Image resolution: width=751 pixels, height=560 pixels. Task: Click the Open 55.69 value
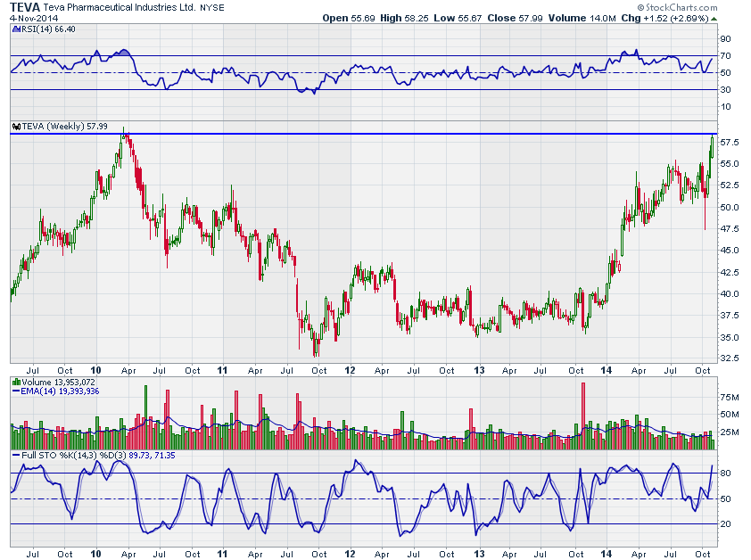pos(348,18)
